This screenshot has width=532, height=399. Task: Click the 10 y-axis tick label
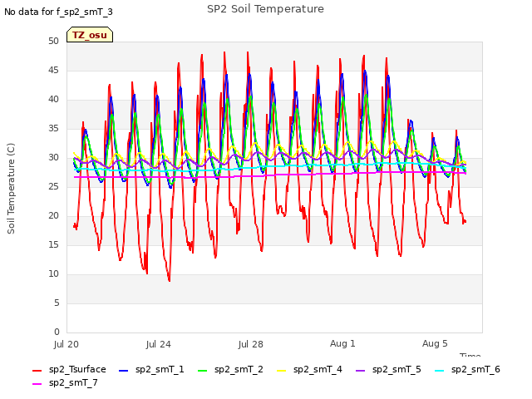53,273
